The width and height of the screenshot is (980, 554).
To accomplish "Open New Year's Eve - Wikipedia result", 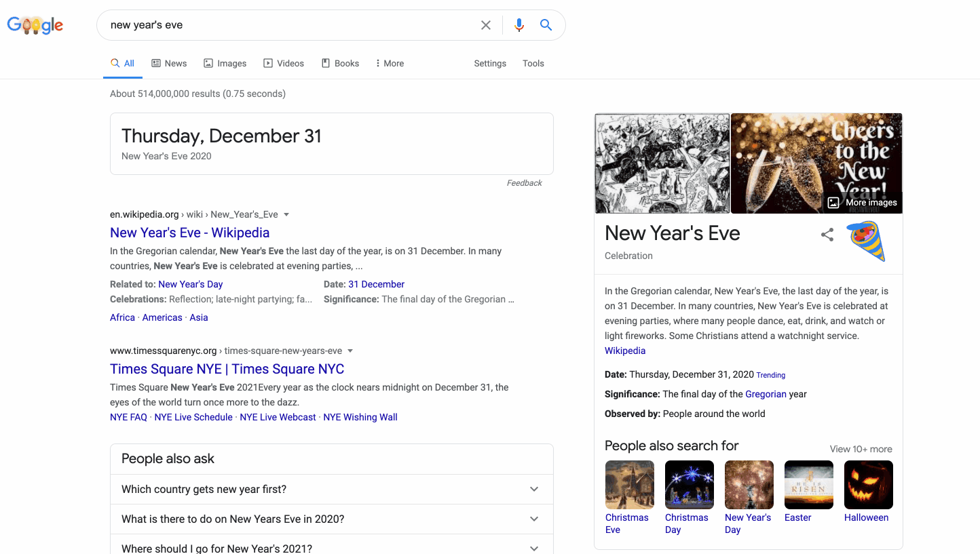I will [x=189, y=233].
